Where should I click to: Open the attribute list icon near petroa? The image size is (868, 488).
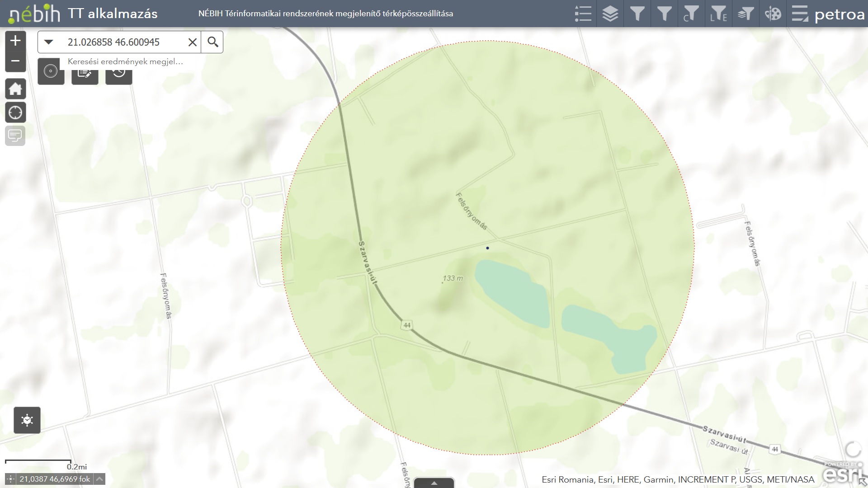800,14
